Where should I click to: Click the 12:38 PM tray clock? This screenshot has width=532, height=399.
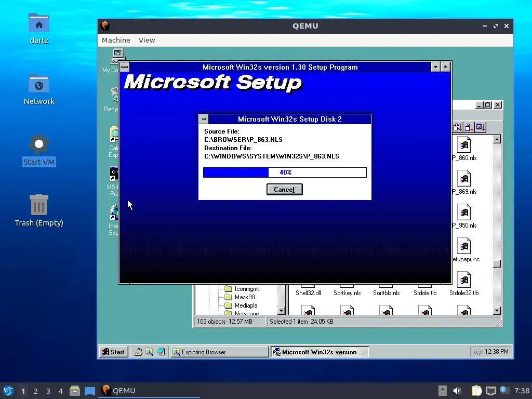(x=496, y=352)
